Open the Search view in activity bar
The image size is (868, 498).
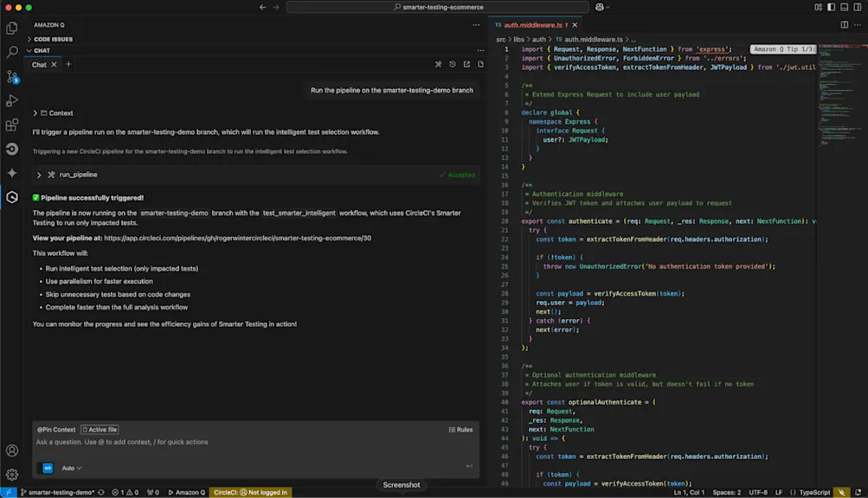[x=11, y=52]
